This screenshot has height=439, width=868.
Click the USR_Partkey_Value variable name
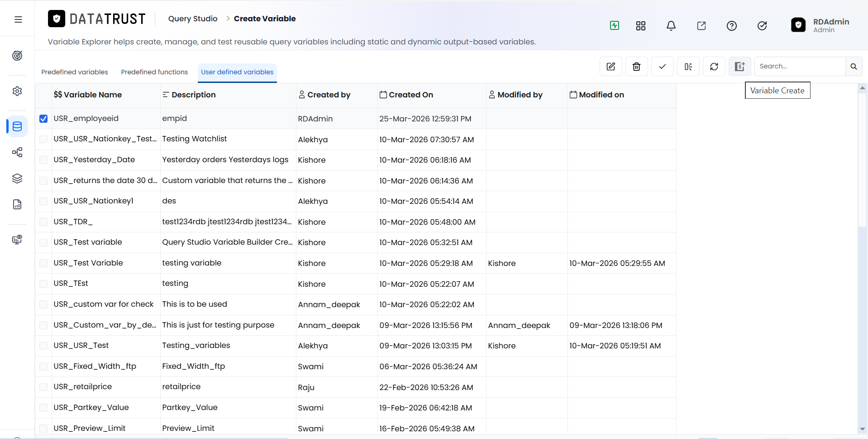click(91, 407)
